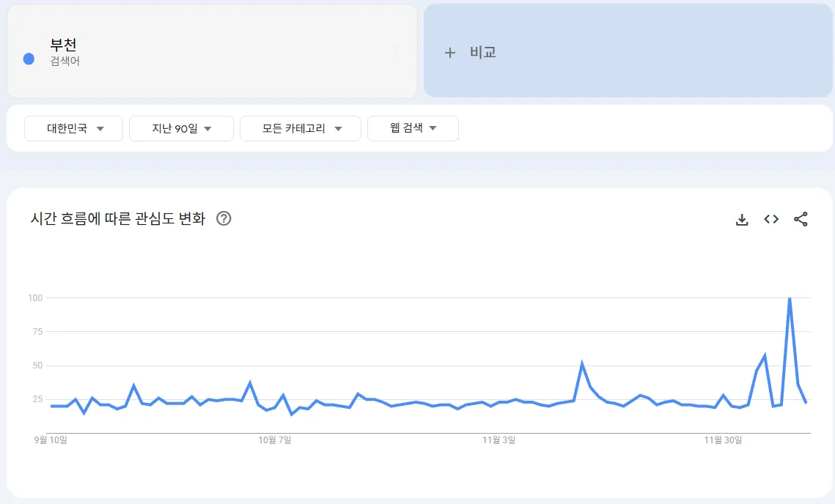This screenshot has height=504, width=835.
Task: Click the 시간 흐름에 따른 관심도 변화 heading
Action: click(x=117, y=218)
